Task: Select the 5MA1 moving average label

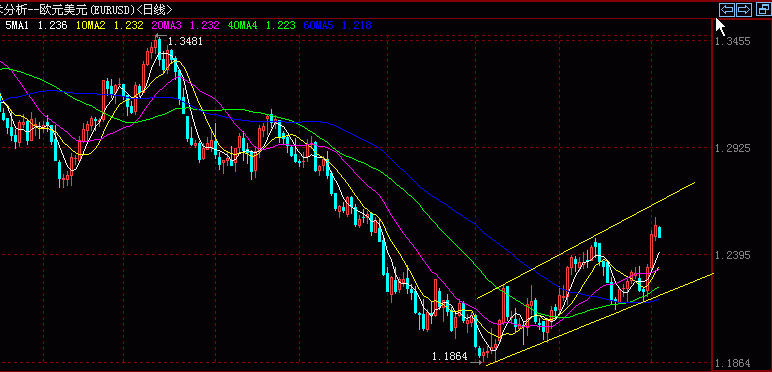Action: [x=17, y=26]
